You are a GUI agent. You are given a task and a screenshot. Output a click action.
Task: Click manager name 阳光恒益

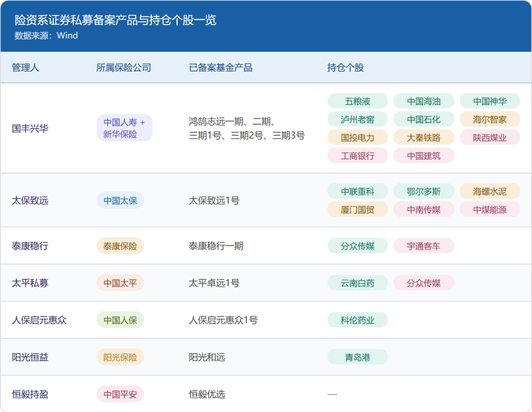30,357
